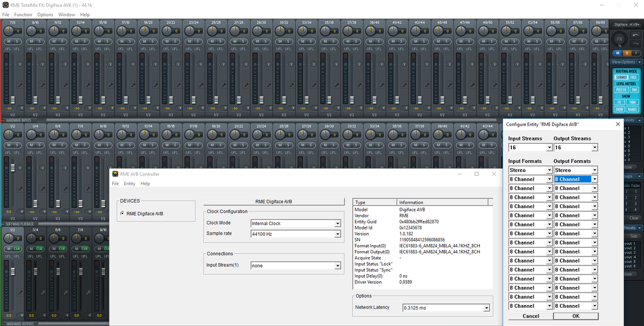This screenshot has height=326, width=644.
Task: Open Network Latency dropdown showing 0.3125 ms
Action: pyautogui.click(x=446, y=307)
